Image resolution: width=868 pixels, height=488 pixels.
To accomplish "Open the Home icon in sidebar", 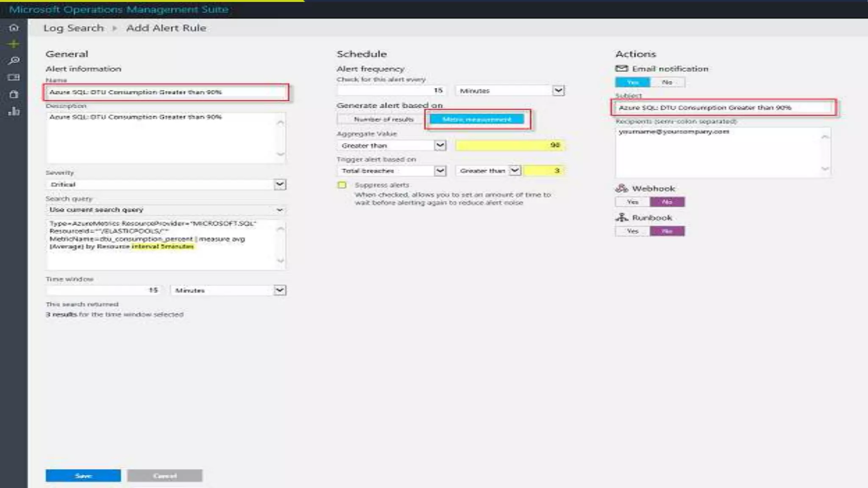I will [x=14, y=28].
